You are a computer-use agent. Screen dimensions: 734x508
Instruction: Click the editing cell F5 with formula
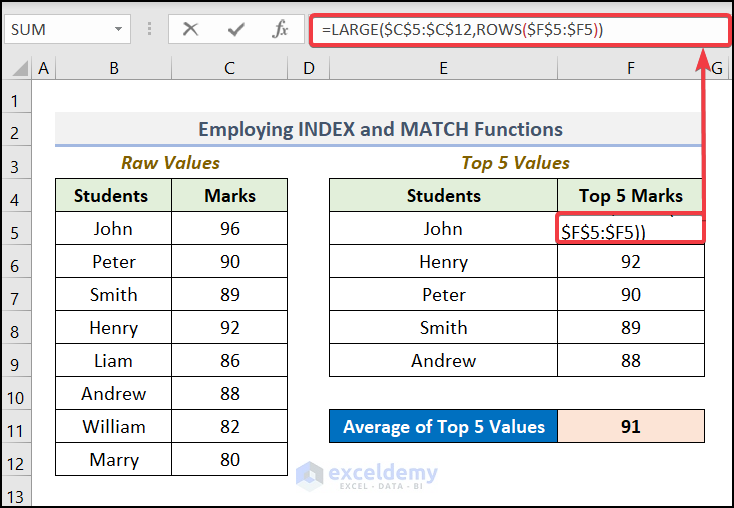coord(630,229)
